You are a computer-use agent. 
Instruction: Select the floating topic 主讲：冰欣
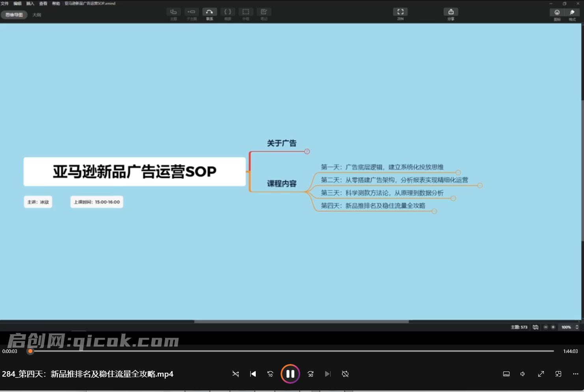pyautogui.click(x=38, y=202)
